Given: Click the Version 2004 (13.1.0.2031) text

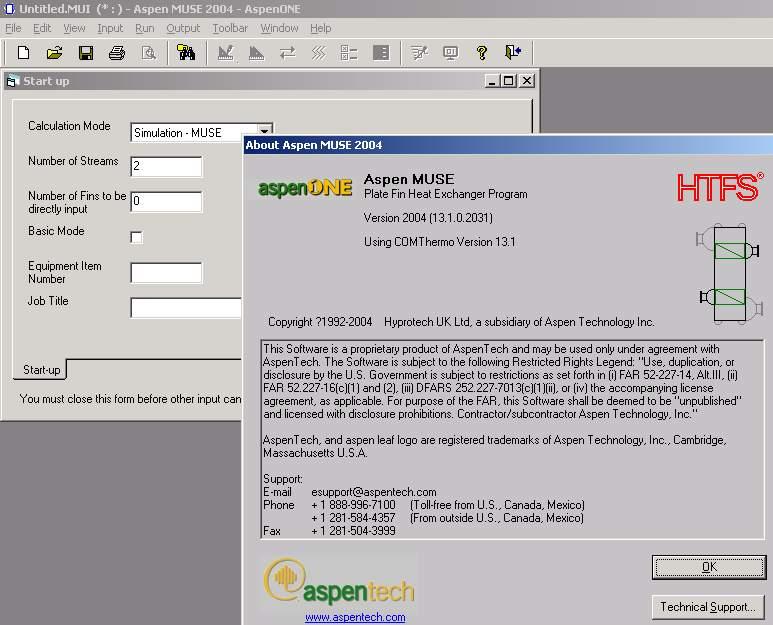Looking at the screenshot, I should (428, 218).
